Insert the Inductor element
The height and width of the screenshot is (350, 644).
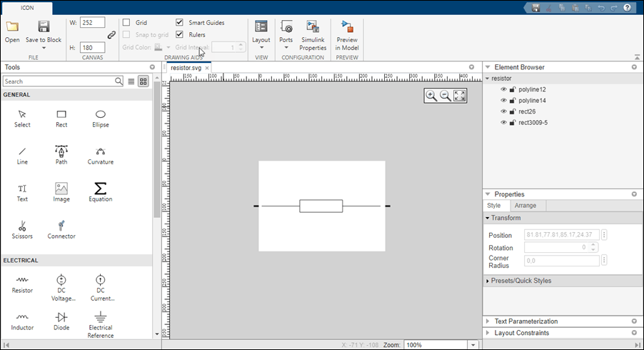22,321
